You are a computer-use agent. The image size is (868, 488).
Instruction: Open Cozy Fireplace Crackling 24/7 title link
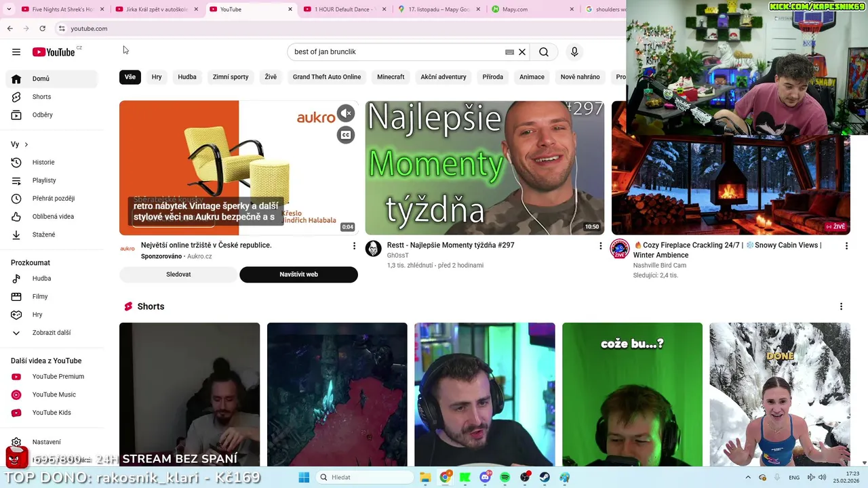pos(728,250)
